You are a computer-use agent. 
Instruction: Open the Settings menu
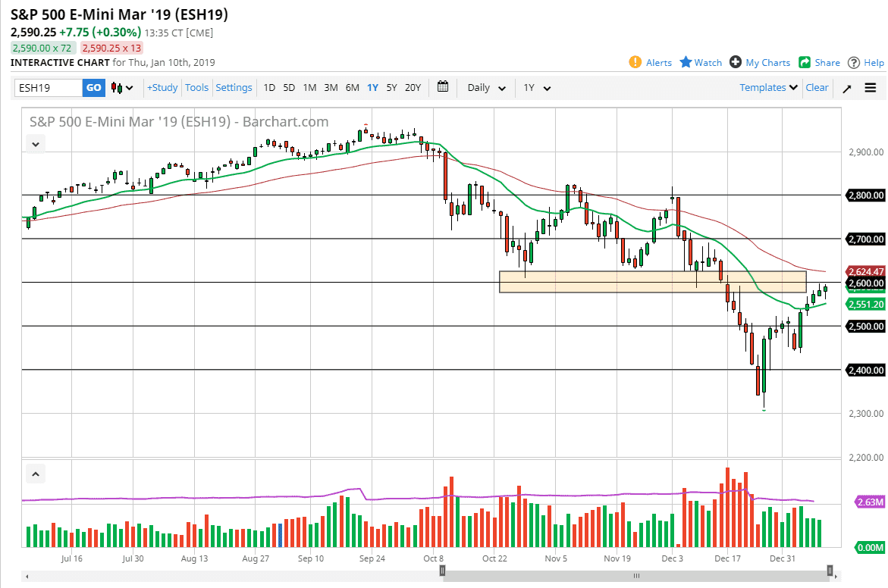pos(234,87)
